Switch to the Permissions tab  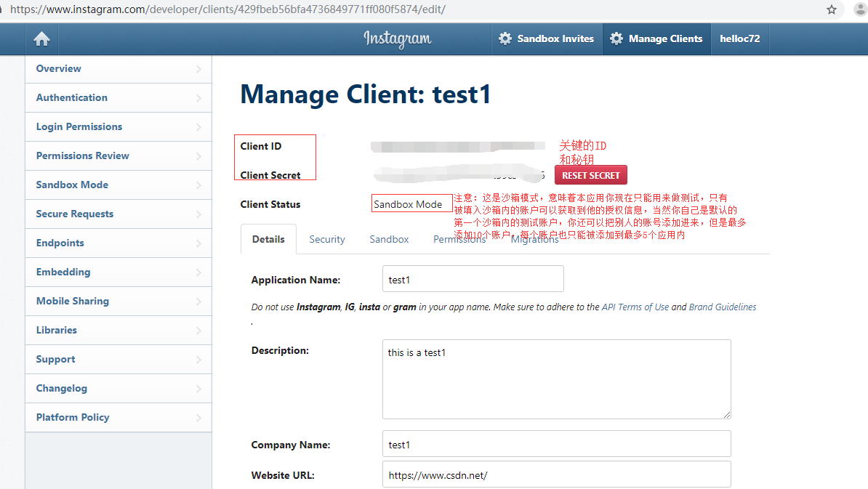click(x=459, y=240)
